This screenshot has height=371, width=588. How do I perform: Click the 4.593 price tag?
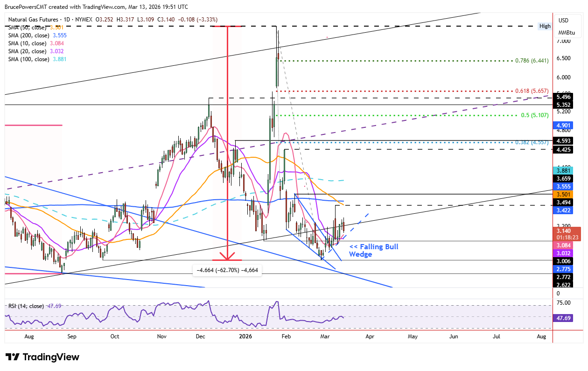click(563, 141)
